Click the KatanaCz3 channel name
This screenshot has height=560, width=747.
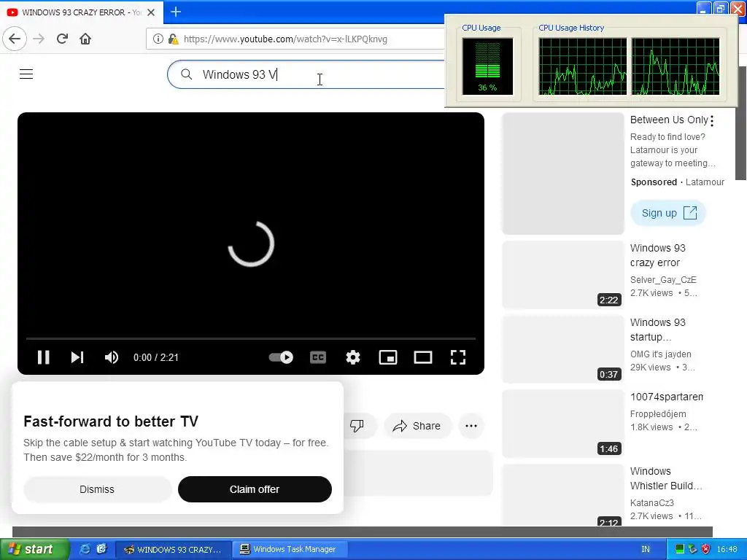tap(652, 502)
